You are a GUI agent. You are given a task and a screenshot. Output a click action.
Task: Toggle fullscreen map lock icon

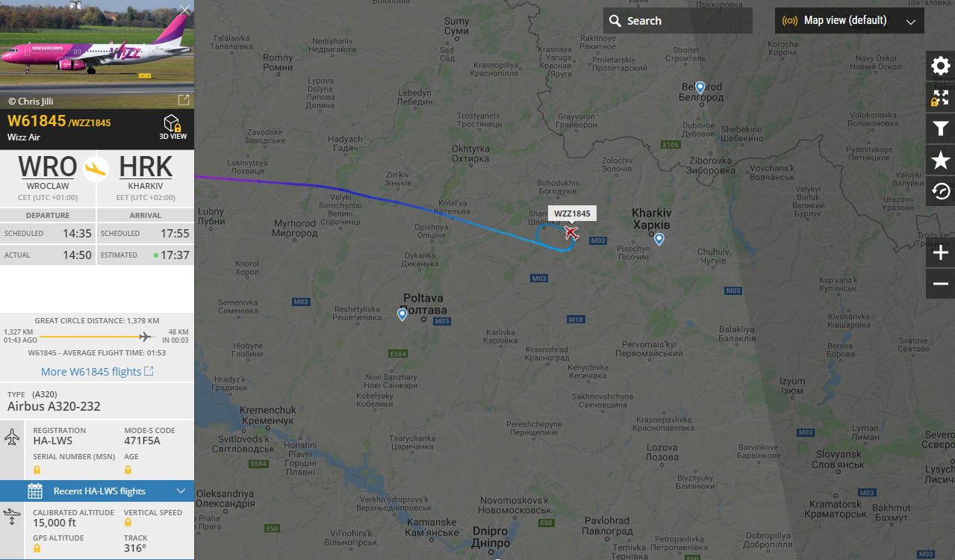coord(941,97)
